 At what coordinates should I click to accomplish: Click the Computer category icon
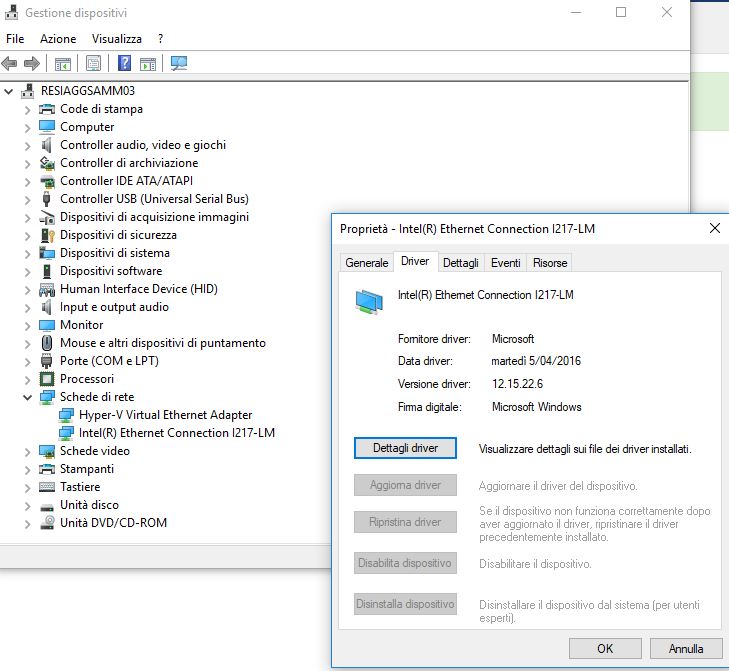coord(47,127)
